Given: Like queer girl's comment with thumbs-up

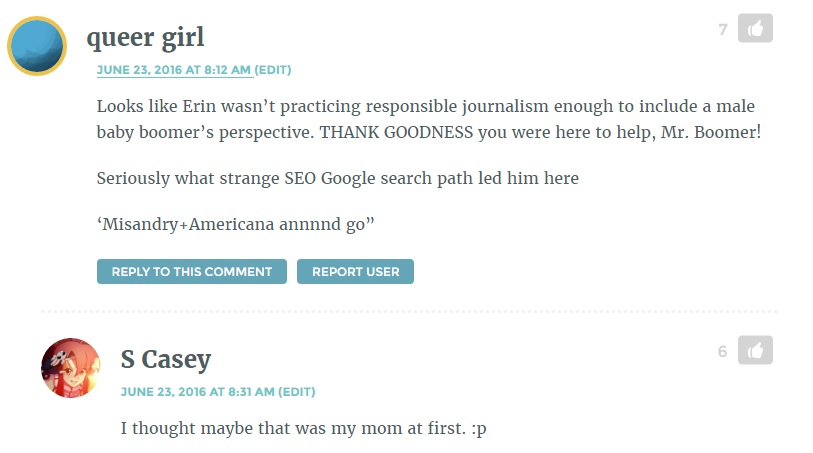Looking at the screenshot, I should [x=755, y=28].
